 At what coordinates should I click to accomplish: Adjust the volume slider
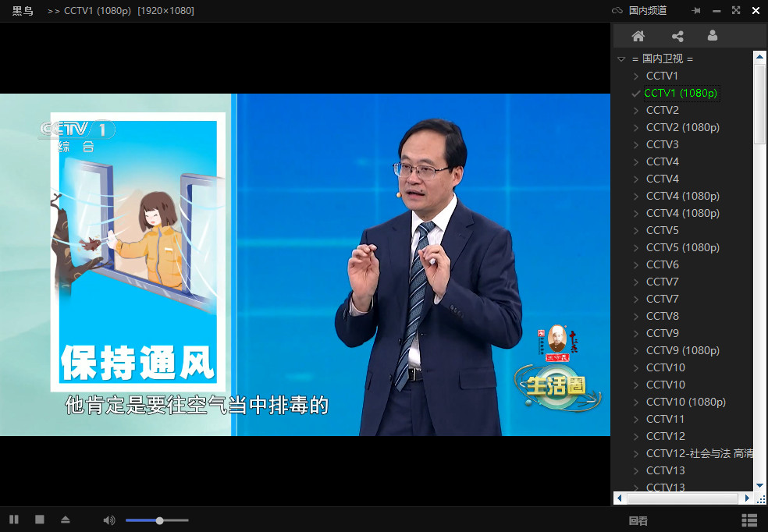point(157,520)
